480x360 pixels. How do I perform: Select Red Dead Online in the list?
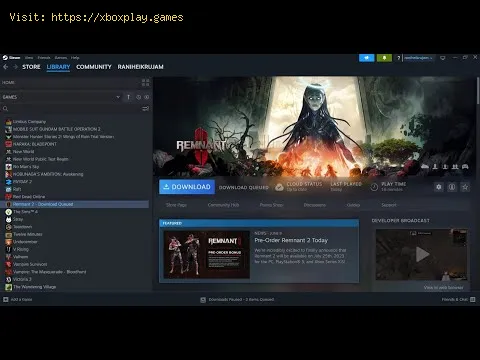tap(29, 197)
